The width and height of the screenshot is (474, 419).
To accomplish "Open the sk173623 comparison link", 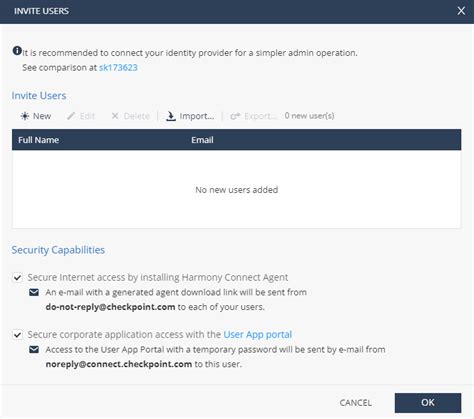I will [118, 68].
